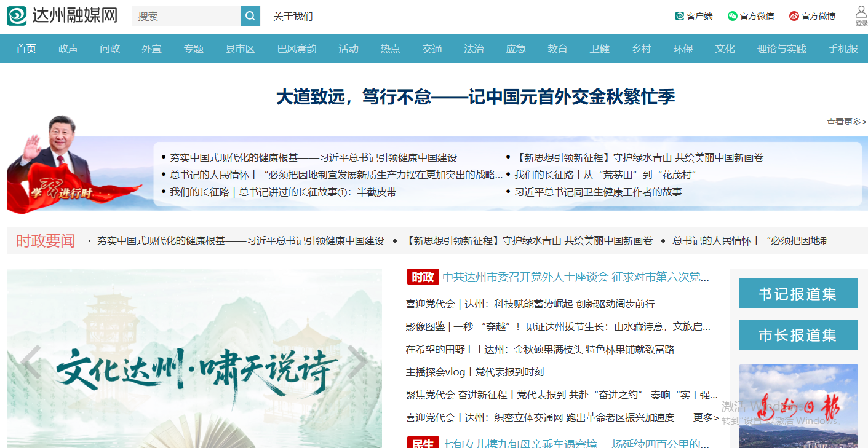868x448 pixels.
Task: Read headline 大道致远，笃行不怠 article
Action: (x=475, y=96)
